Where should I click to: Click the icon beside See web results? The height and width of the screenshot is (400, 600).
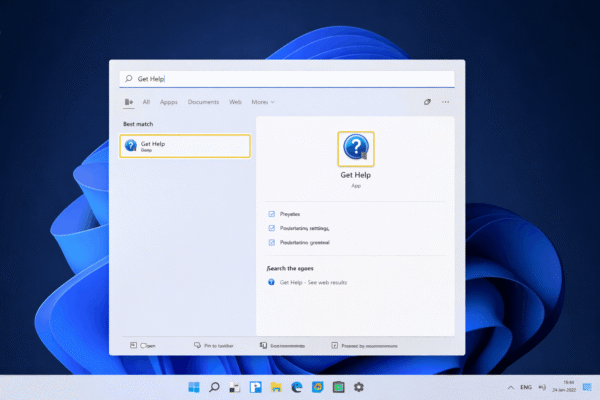point(271,282)
